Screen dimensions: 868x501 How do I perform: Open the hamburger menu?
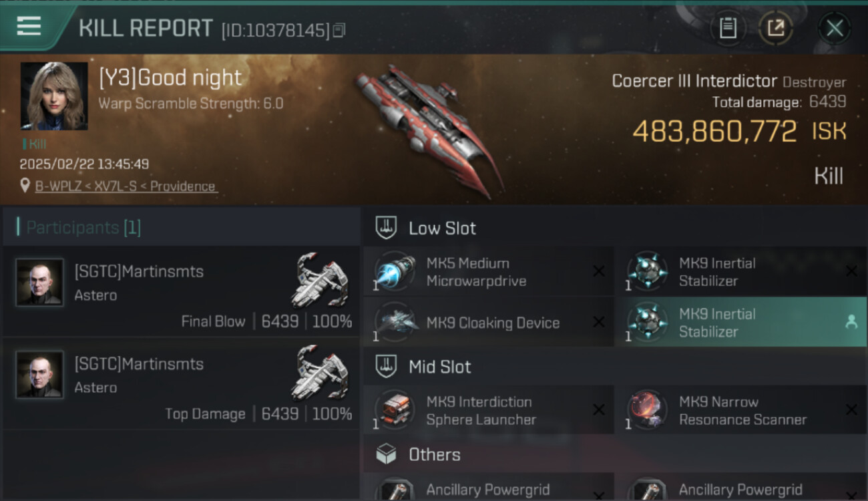pyautogui.click(x=29, y=27)
